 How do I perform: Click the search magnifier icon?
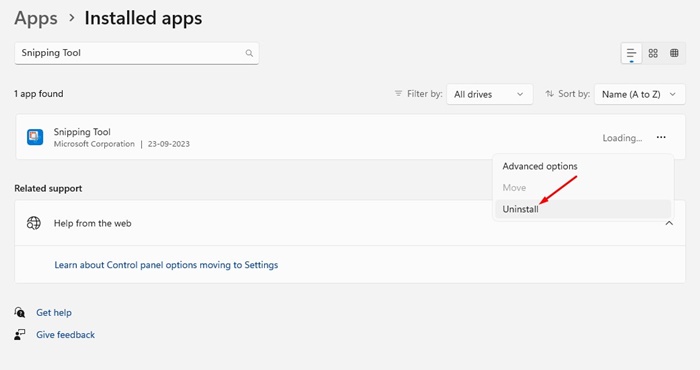[x=249, y=53]
